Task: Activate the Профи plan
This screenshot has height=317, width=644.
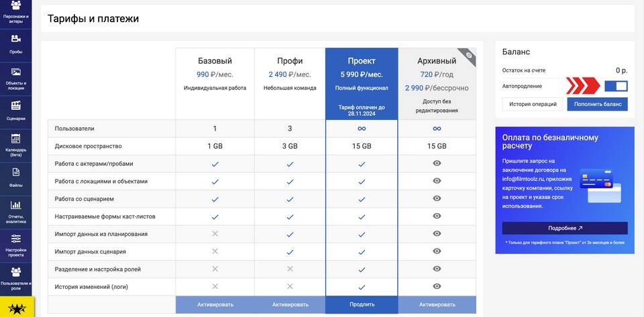Action: pos(290,304)
